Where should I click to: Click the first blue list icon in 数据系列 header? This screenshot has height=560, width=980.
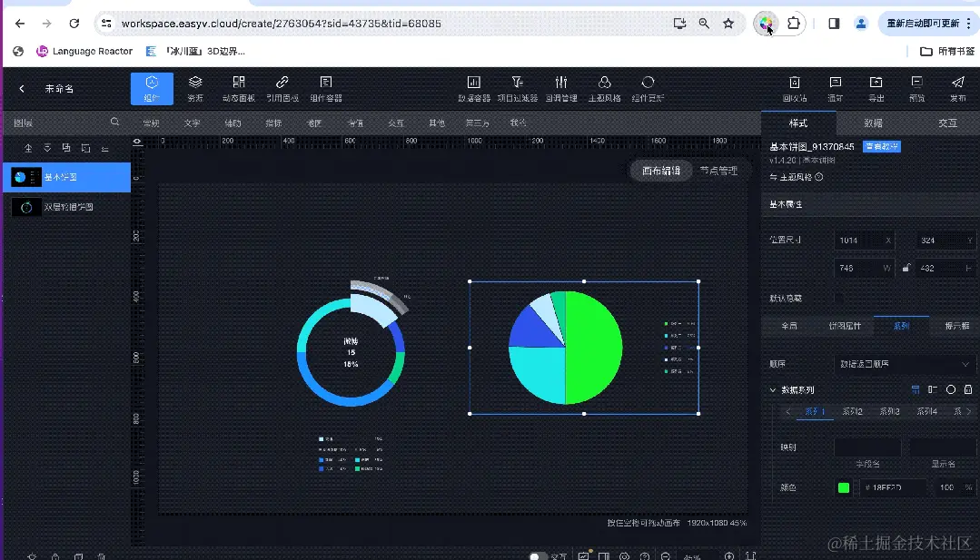(x=916, y=389)
